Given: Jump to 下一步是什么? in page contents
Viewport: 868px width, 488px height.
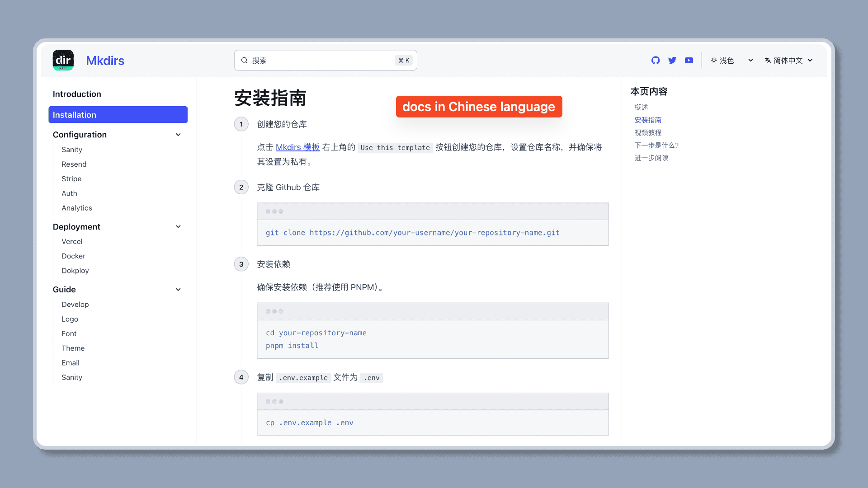Looking at the screenshot, I should [656, 145].
